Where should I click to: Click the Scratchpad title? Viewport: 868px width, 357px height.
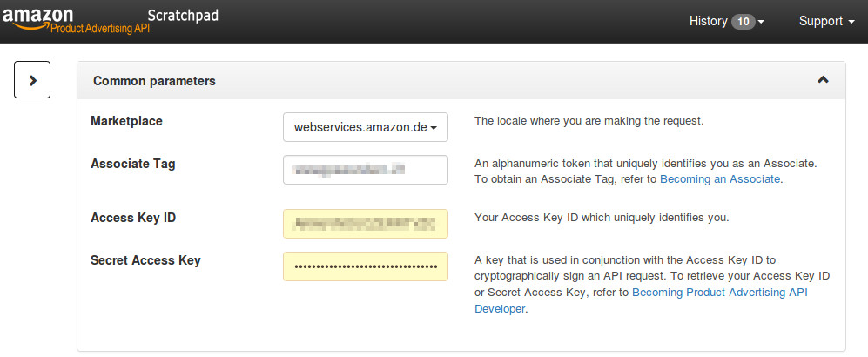click(183, 16)
